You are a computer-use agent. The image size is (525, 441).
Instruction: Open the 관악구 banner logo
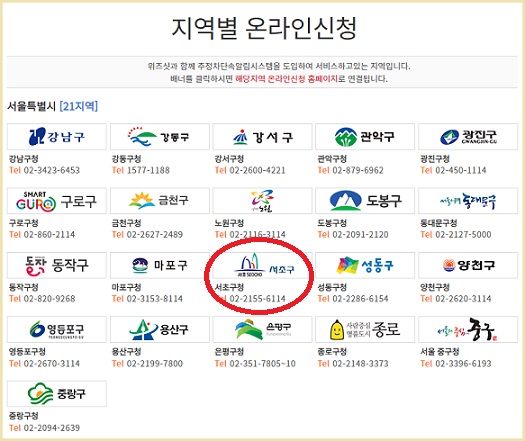tap(365, 137)
